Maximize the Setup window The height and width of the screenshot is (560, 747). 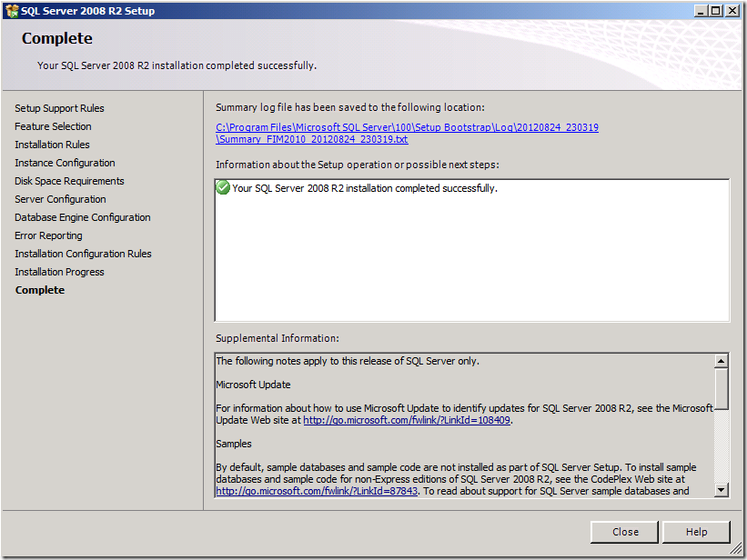715,11
